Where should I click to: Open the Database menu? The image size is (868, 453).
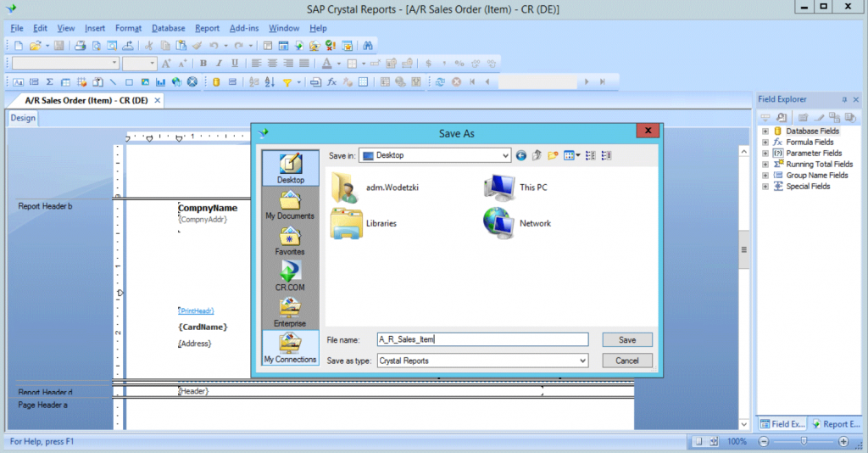click(169, 28)
